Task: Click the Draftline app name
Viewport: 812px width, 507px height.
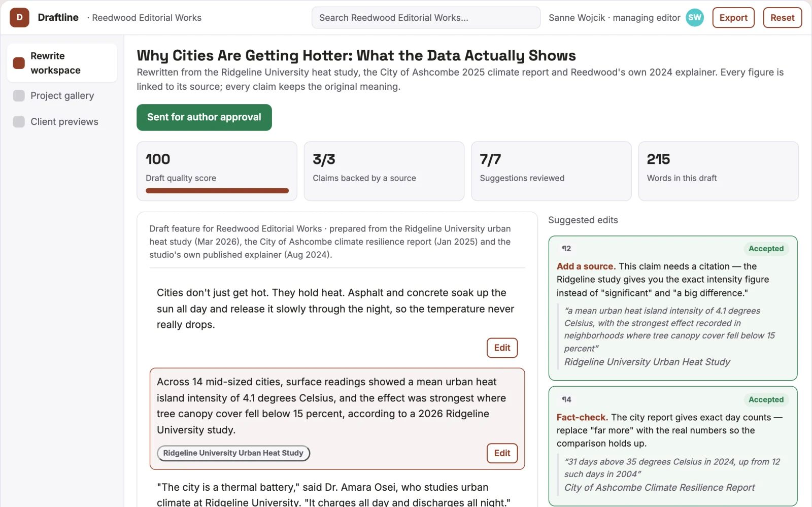Action: 58,18
